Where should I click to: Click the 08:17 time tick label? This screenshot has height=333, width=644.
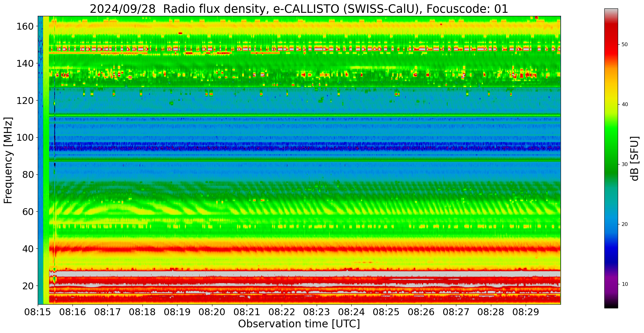[108, 312]
